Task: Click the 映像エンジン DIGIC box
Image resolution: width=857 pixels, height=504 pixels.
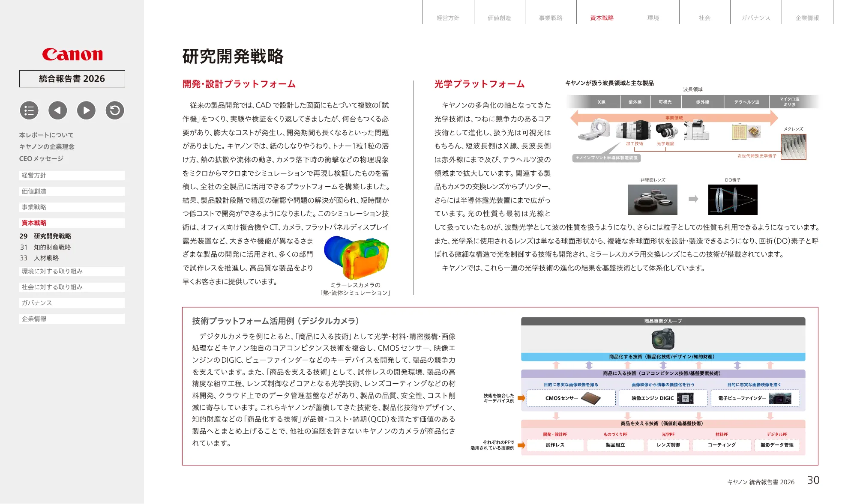Action: pos(663,398)
